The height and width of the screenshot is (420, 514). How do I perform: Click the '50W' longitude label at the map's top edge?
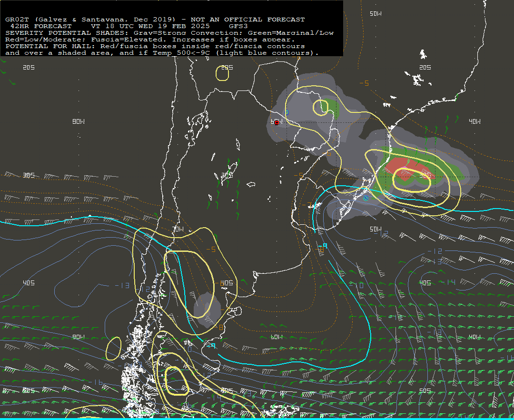point(376,13)
